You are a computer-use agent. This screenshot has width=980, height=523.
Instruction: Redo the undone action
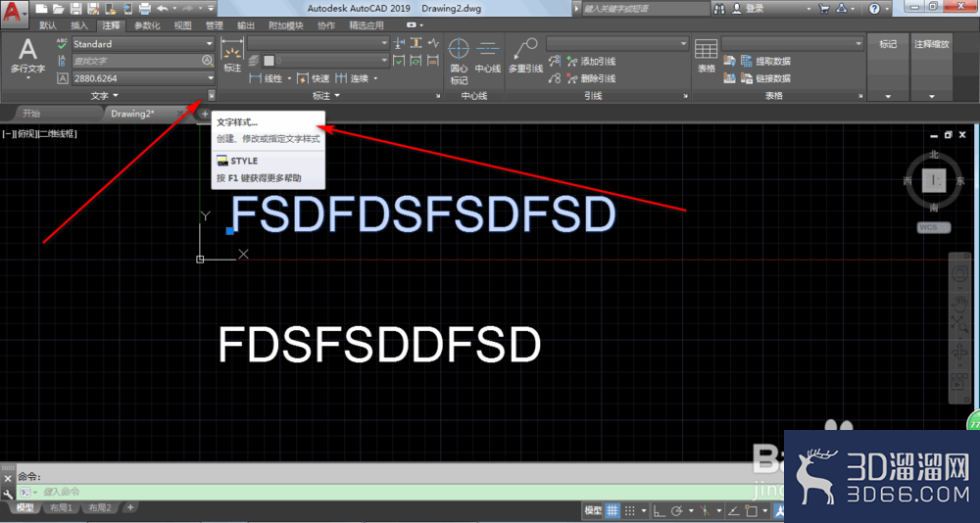click(x=186, y=9)
